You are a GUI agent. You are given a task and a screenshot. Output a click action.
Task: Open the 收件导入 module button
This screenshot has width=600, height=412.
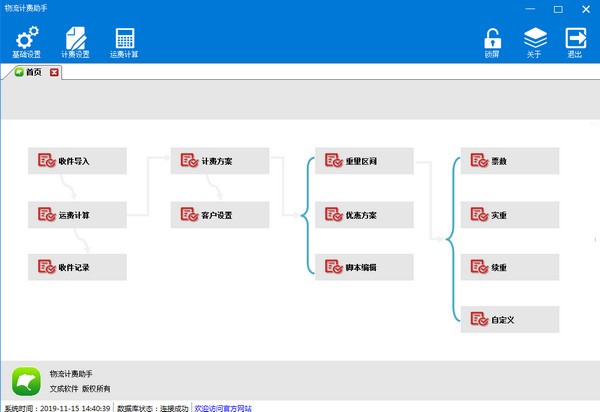pos(78,160)
